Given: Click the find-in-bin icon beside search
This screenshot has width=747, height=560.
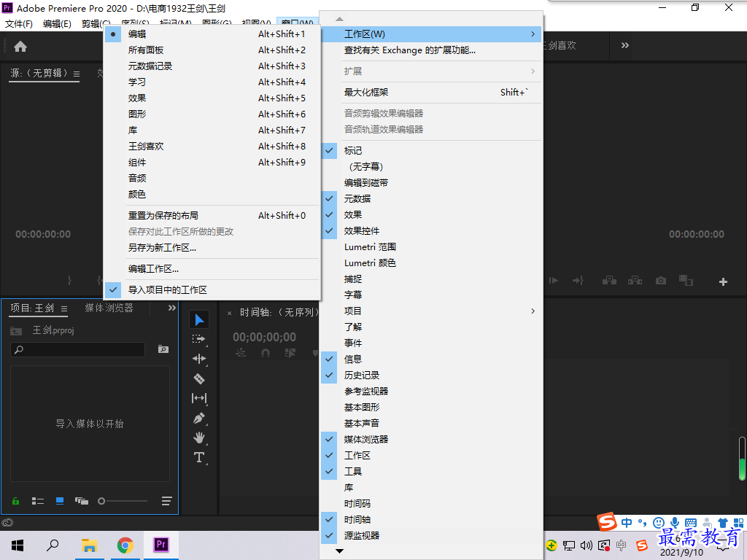Looking at the screenshot, I should point(163,349).
